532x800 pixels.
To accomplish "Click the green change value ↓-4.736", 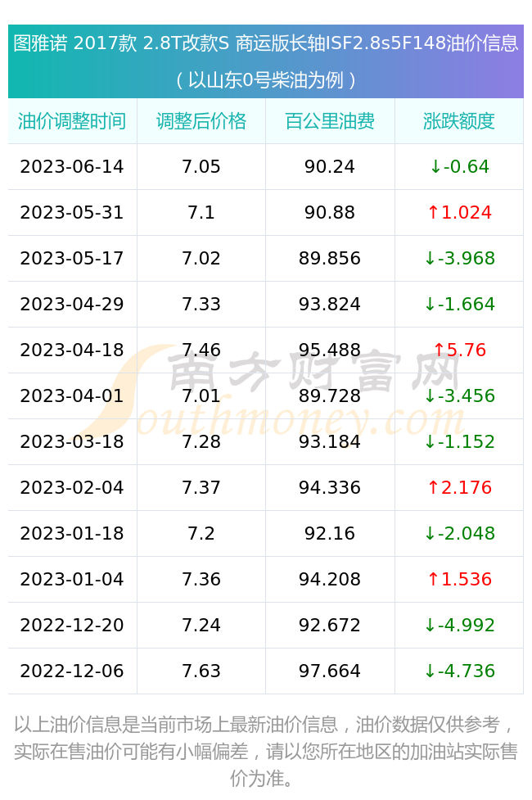I will coord(460,672).
